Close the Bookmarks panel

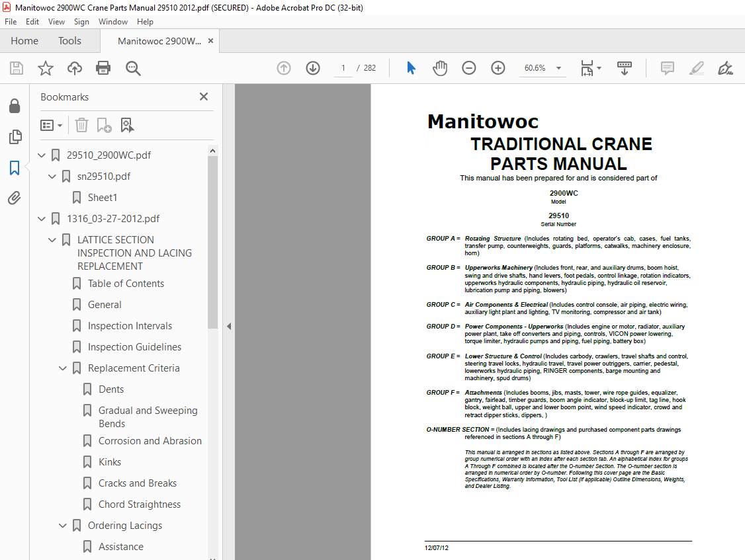point(204,97)
